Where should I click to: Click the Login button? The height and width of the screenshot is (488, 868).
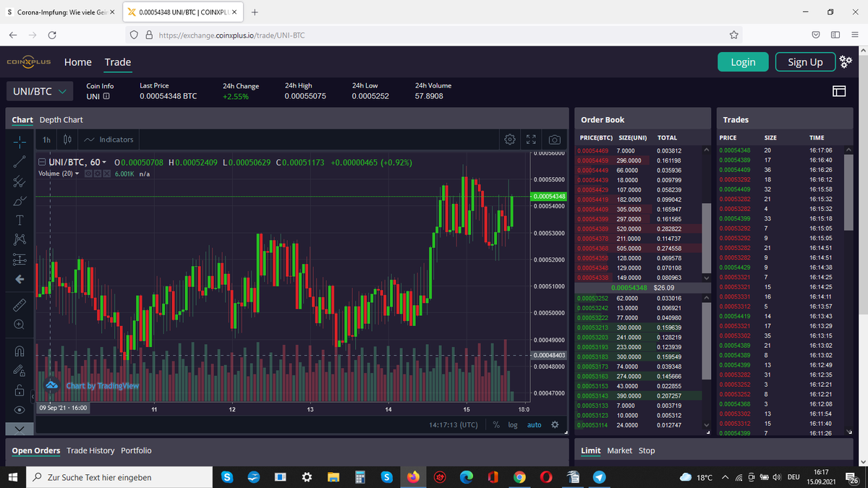[743, 62]
